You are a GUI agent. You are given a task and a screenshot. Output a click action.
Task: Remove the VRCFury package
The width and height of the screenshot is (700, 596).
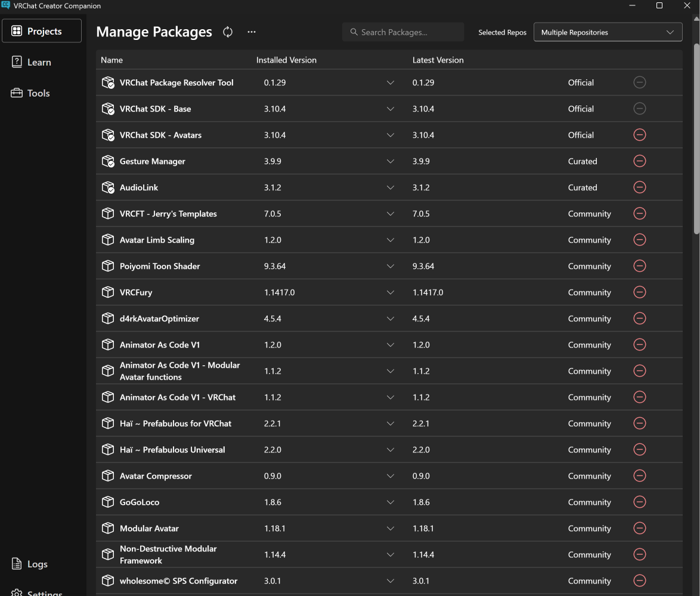pyautogui.click(x=640, y=292)
